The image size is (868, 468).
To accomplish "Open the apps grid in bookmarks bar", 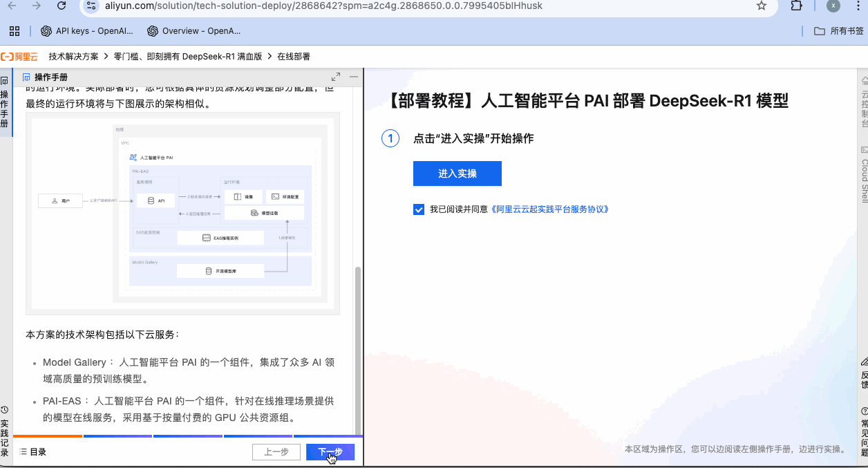I will click(14, 31).
